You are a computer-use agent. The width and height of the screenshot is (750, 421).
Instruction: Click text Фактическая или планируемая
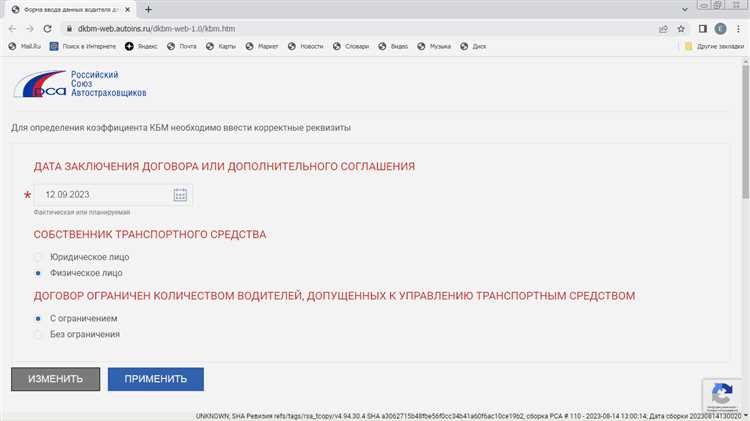(x=82, y=212)
